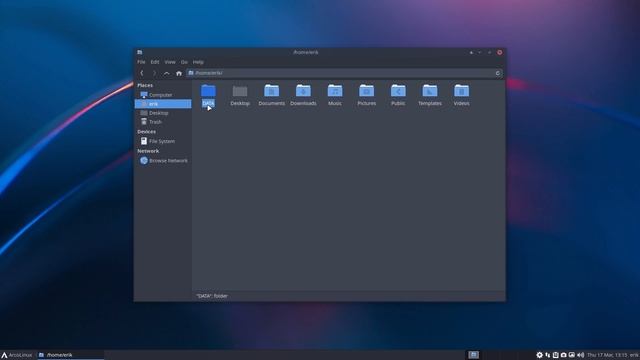
Task: Select the Music folder icon
Action: (x=335, y=91)
